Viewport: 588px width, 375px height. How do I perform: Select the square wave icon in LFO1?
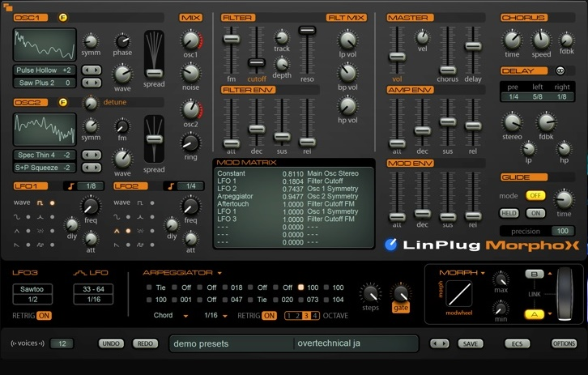click(40, 202)
